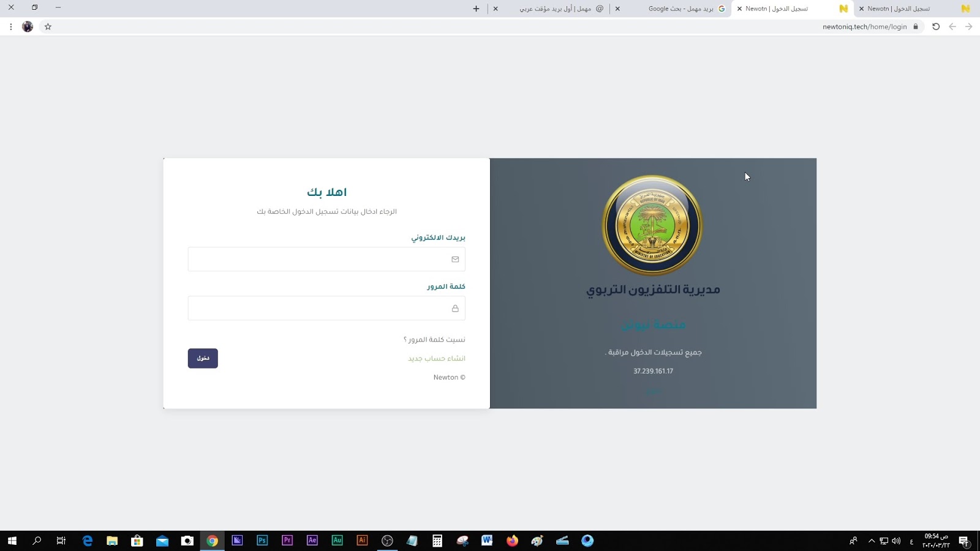This screenshot has height=551, width=980.
Task: Click the اهلا بك welcome heading
Action: [327, 192]
